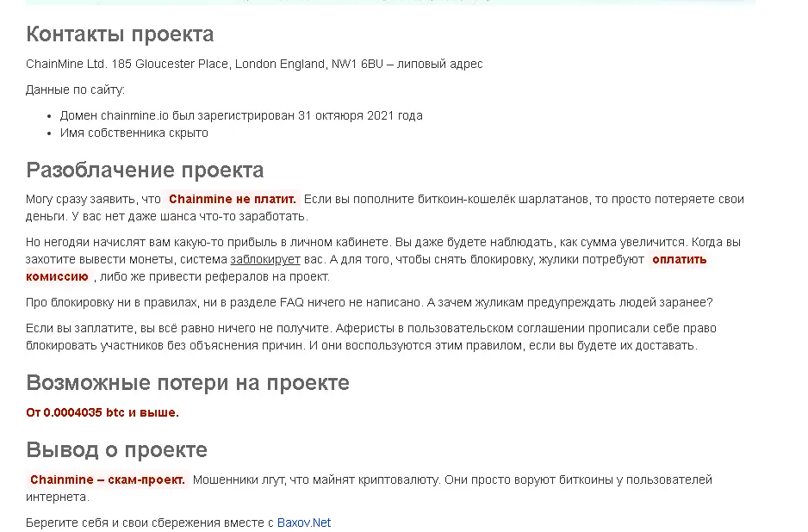The height and width of the screenshot is (532, 808).
Task: Click the address line «ChainMine Ltd. 185 Gloucester Place»
Action: [255, 64]
